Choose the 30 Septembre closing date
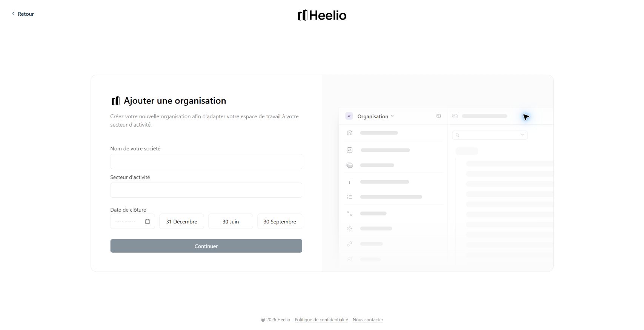The image size is (644, 330). click(x=280, y=222)
